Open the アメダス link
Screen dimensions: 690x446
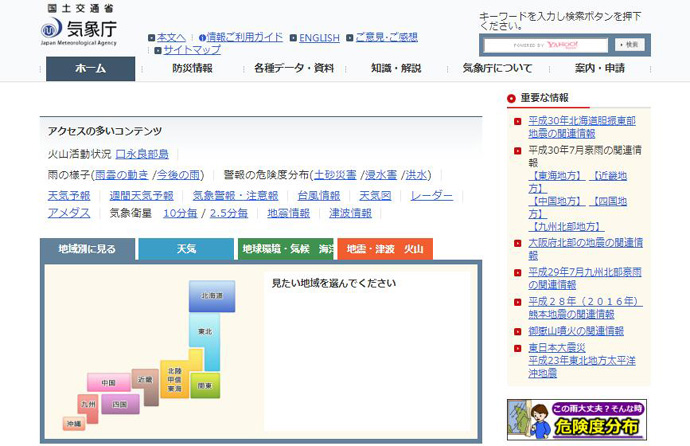[x=69, y=213]
